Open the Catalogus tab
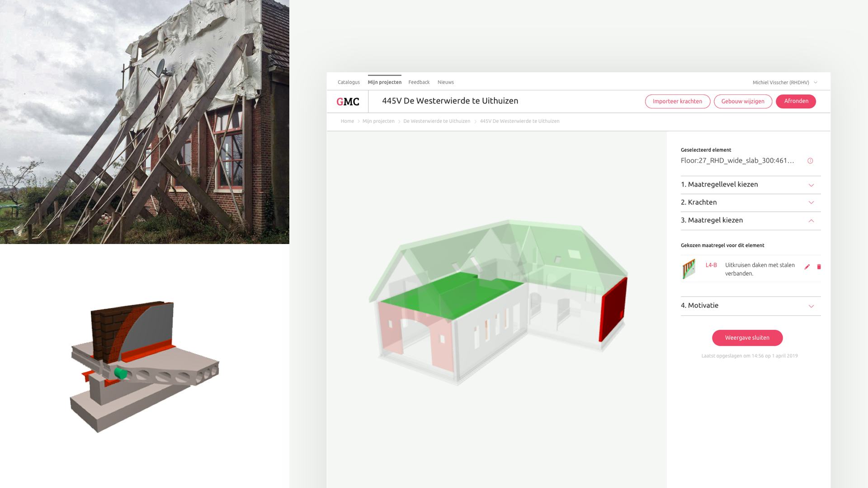Image resolution: width=868 pixels, height=488 pixels. coord(349,82)
